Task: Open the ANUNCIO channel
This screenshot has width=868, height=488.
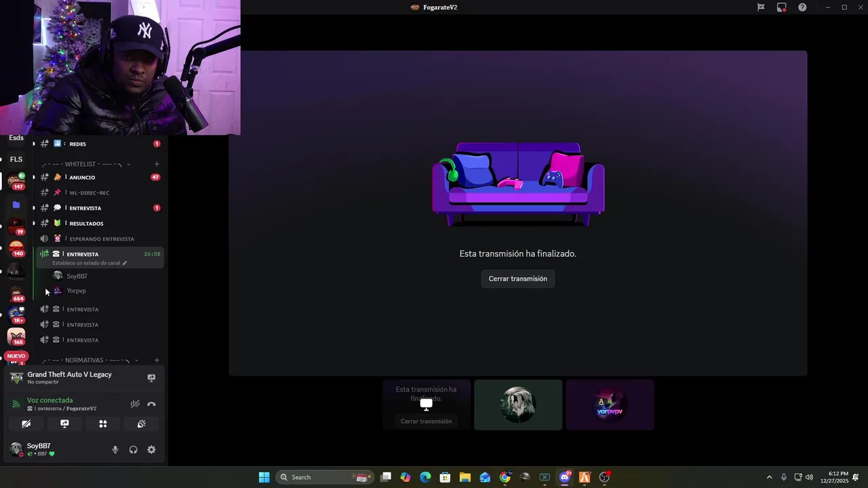Action: [100, 178]
